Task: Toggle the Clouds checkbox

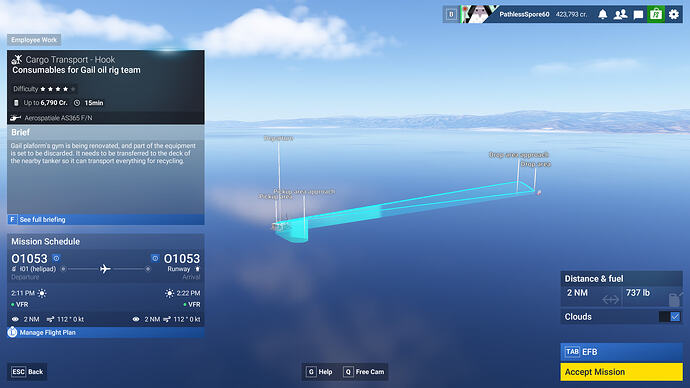Action: tap(675, 317)
